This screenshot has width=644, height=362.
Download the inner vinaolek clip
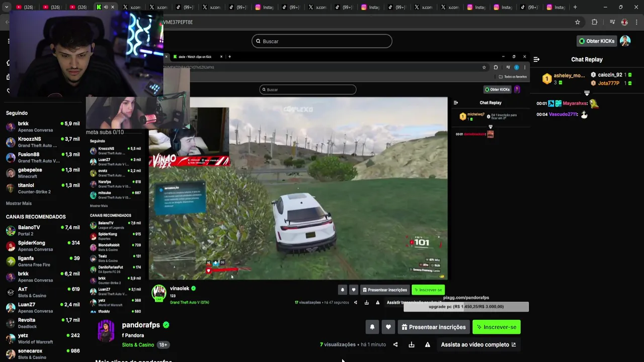point(366,302)
